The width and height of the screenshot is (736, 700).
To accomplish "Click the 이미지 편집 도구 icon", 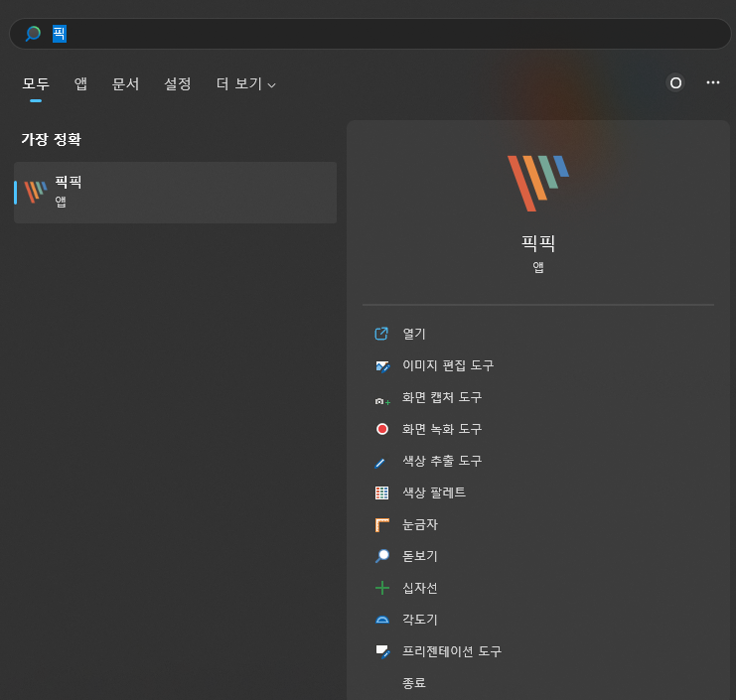I will coord(382,365).
